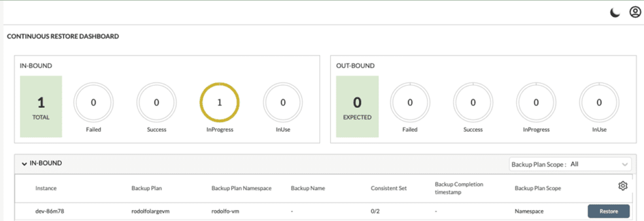The width and height of the screenshot is (644, 221).
Task: Select the In-Bound Success circle
Action: (x=157, y=102)
